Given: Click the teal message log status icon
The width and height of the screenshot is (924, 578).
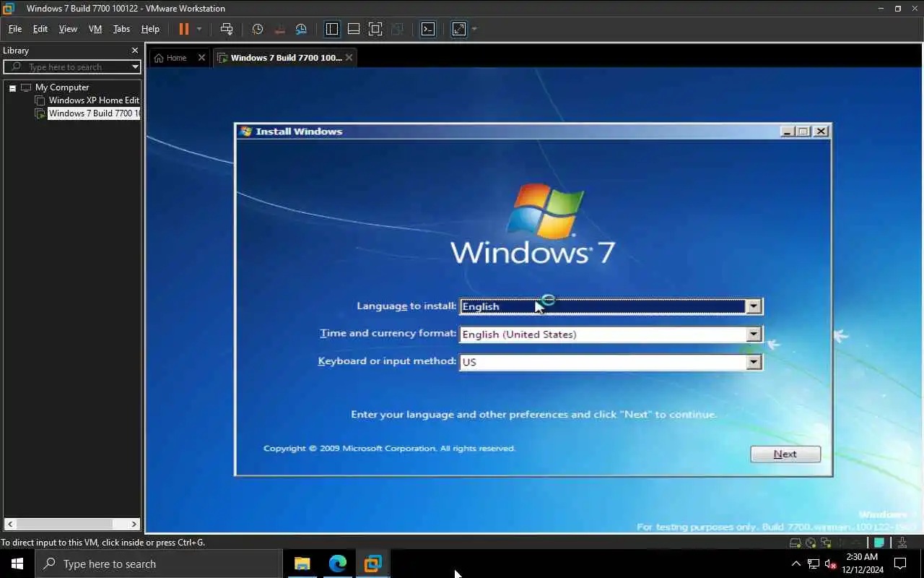Looking at the screenshot, I should pos(879,543).
